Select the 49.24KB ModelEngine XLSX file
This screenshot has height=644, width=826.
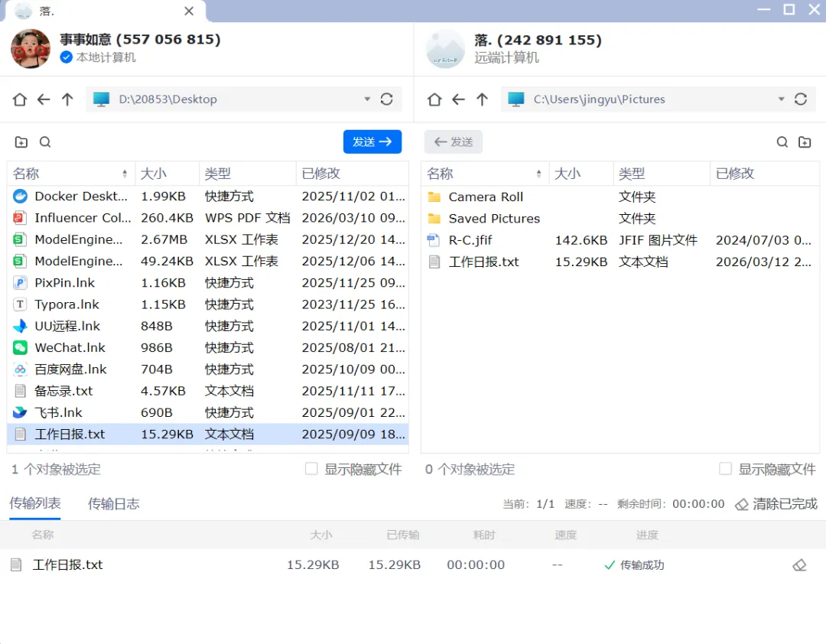tap(207, 261)
